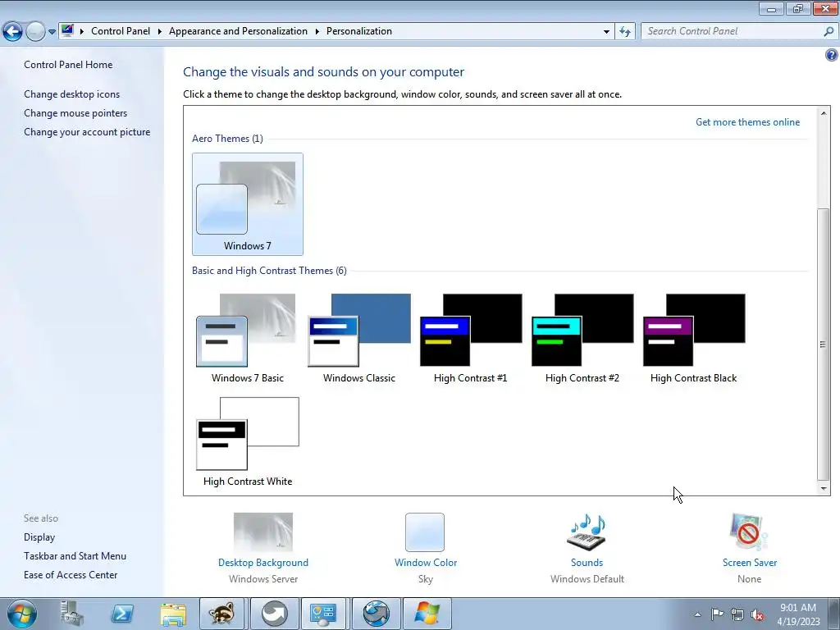Open the Screen Saver icon
Image resolution: width=840 pixels, height=630 pixels.
pyautogui.click(x=749, y=532)
